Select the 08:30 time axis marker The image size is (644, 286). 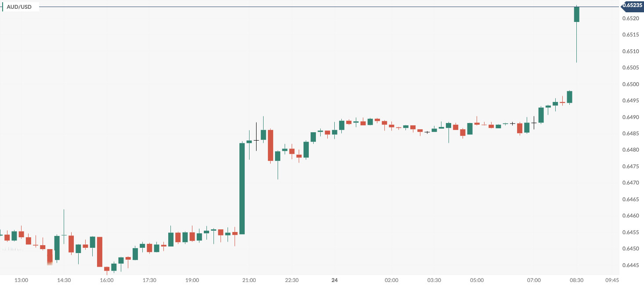click(x=576, y=280)
